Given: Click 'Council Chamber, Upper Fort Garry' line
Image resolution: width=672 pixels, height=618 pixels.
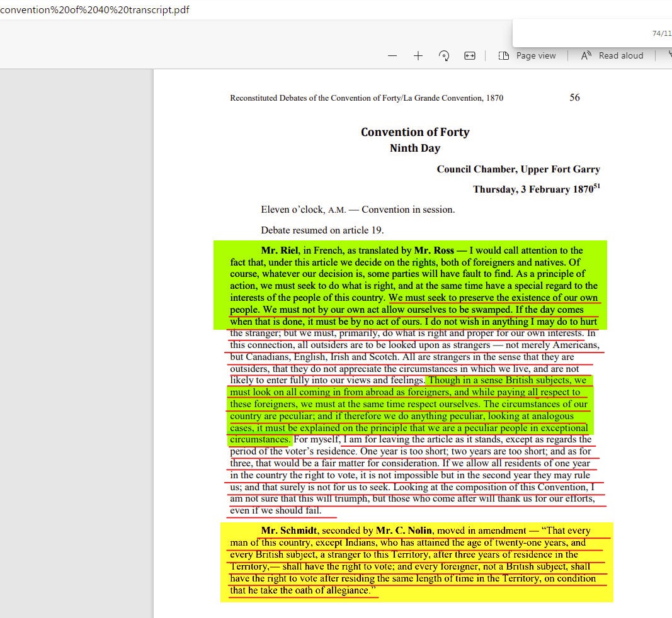Looking at the screenshot, I should click(x=518, y=169).
